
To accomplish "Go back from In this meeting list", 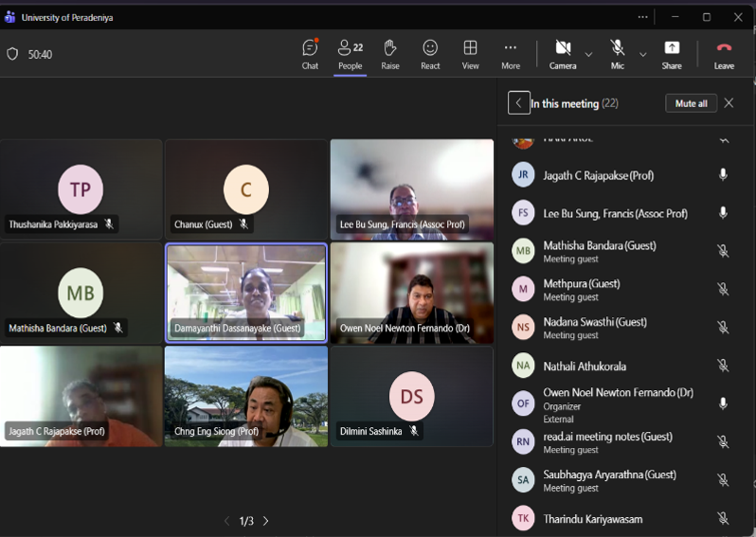I will click(x=519, y=102).
